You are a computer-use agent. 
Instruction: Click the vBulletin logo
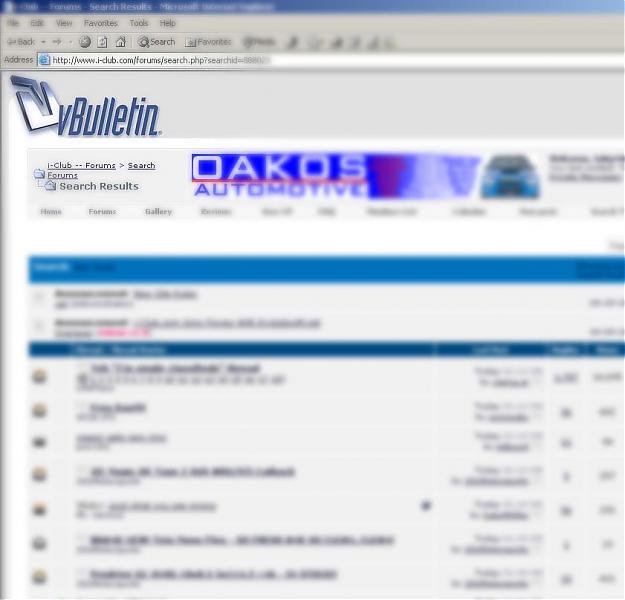pyautogui.click(x=85, y=108)
